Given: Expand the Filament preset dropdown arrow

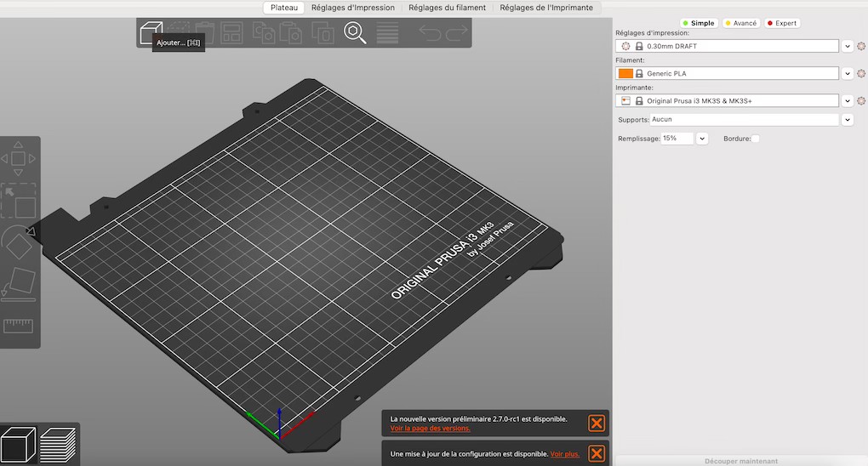Looking at the screenshot, I should pos(848,74).
